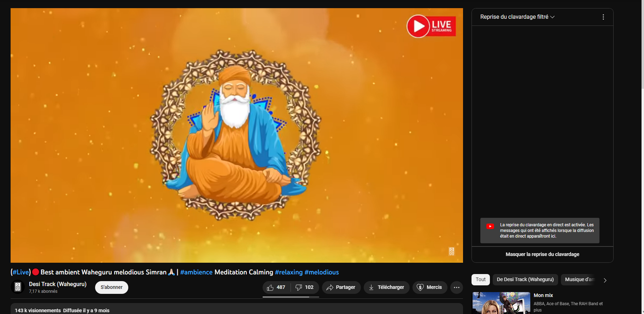644x314 pixels.
Task: Open the Desi Track (Waheguru) channel name link
Action: click(58, 284)
